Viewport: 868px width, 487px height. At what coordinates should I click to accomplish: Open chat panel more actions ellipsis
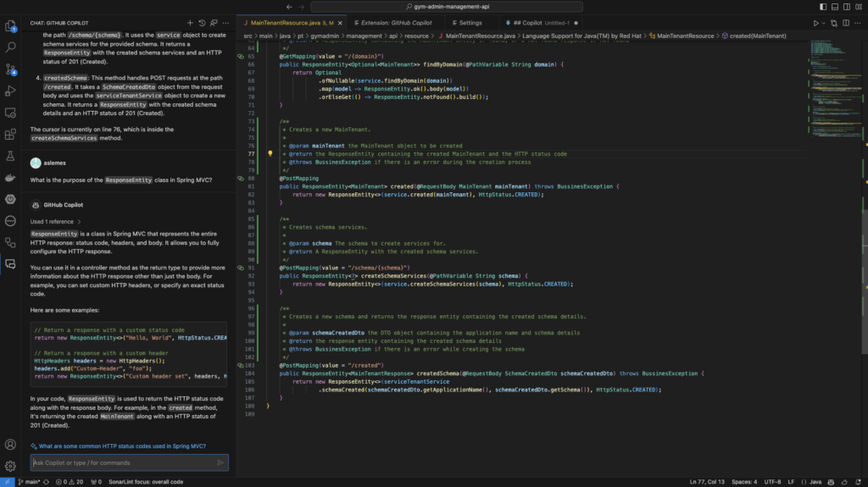pos(225,23)
